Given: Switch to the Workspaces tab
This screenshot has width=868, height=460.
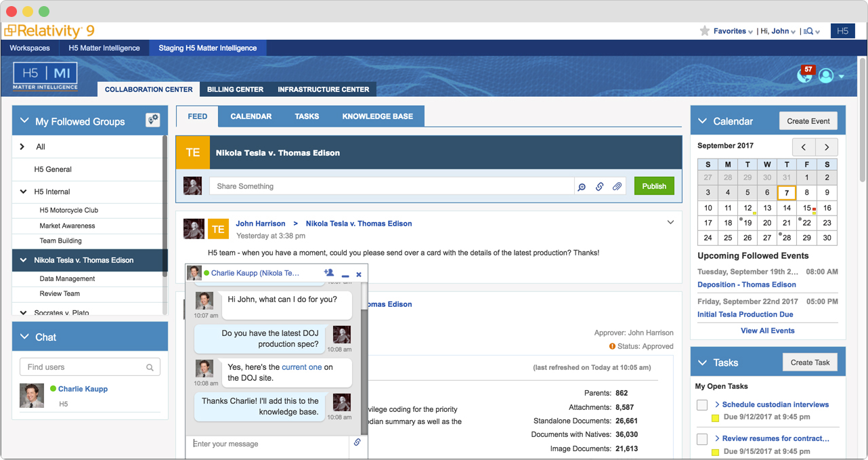Looking at the screenshot, I should [x=30, y=48].
